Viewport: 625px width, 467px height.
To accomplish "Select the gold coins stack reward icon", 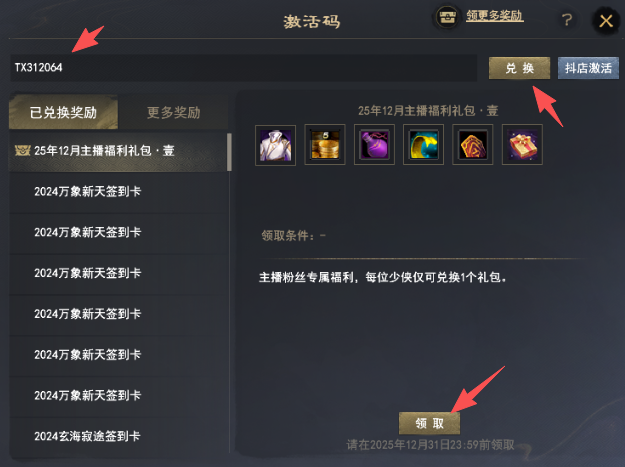I will (x=325, y=145).
